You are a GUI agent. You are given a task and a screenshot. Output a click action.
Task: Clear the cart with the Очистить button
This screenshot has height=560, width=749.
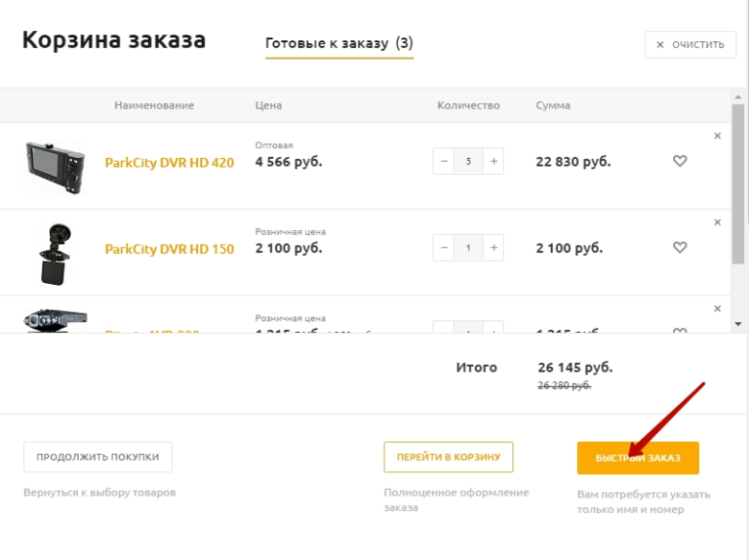(x=690, y=45)
